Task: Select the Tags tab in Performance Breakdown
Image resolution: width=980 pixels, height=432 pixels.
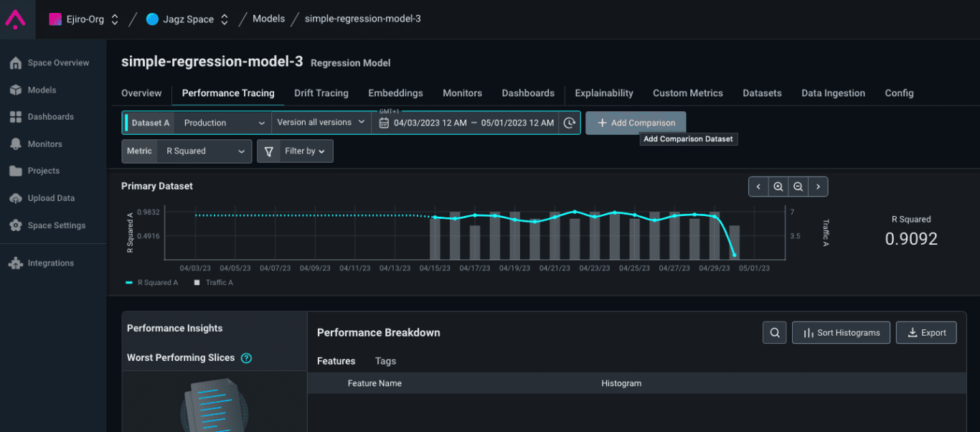Action: [x=385, y=361]
